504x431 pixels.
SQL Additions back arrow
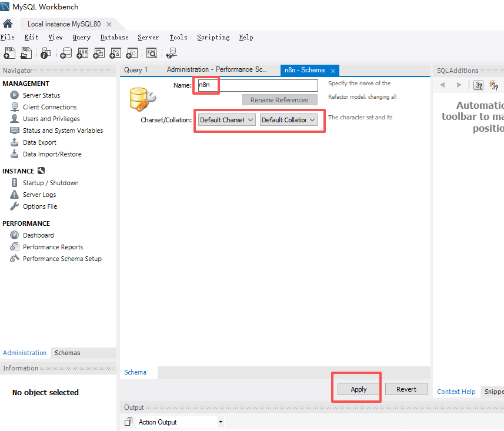click(x=442, y=85)
